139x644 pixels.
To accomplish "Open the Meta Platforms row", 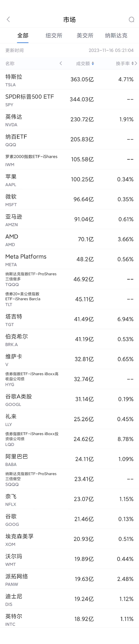I will click(x=69, y=260).
